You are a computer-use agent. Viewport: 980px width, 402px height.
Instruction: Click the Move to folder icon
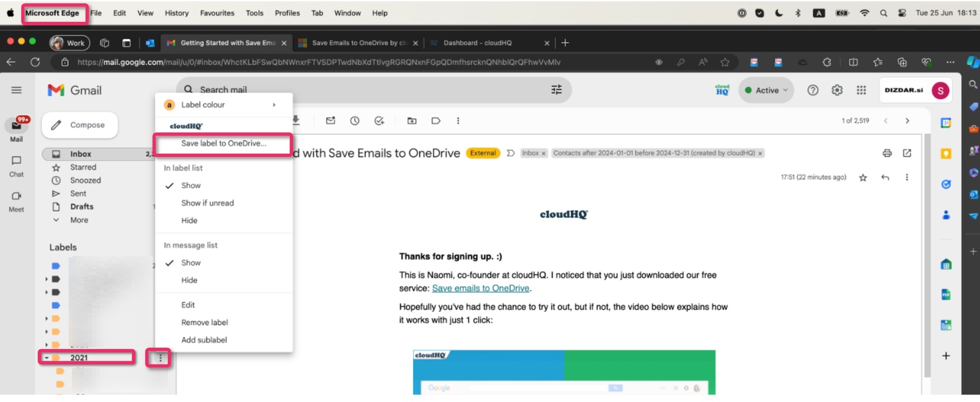tap(412, 121)
